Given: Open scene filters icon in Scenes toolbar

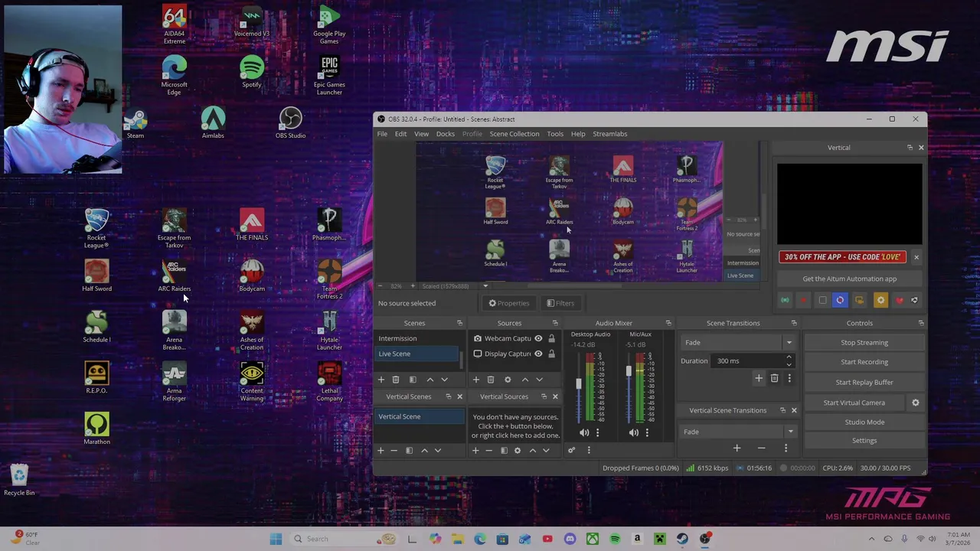Looking at the screenshot, I should (413, 379).
